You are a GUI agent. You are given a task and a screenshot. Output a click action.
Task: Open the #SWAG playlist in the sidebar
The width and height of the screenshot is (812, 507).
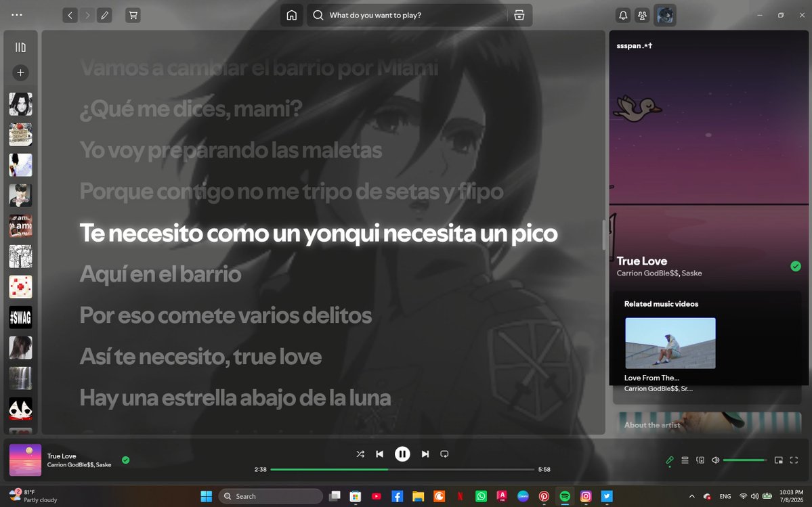[x=21, y=317]
